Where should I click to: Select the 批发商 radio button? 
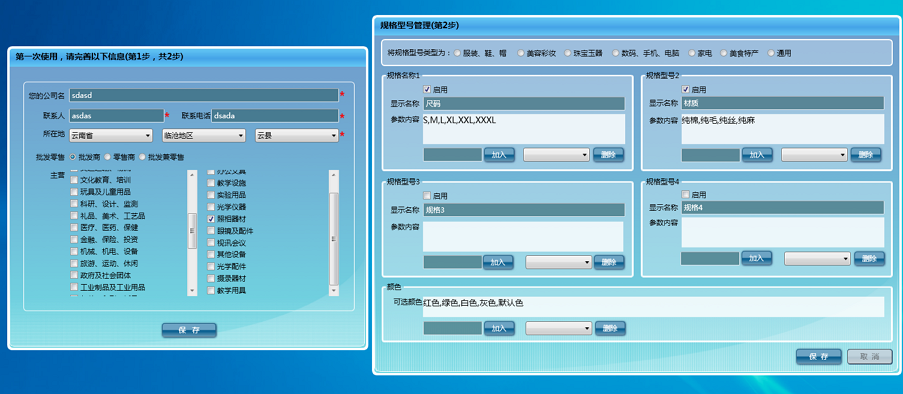(x=73, y=157)
